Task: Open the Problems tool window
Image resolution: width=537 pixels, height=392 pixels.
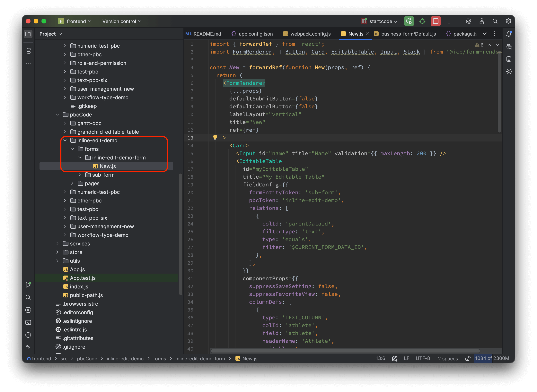Action: coord(28,335)
